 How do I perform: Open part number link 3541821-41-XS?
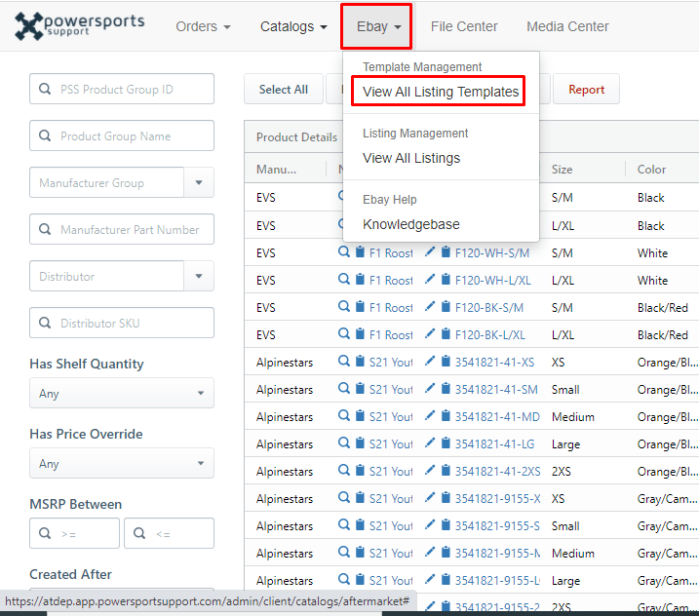494,362
